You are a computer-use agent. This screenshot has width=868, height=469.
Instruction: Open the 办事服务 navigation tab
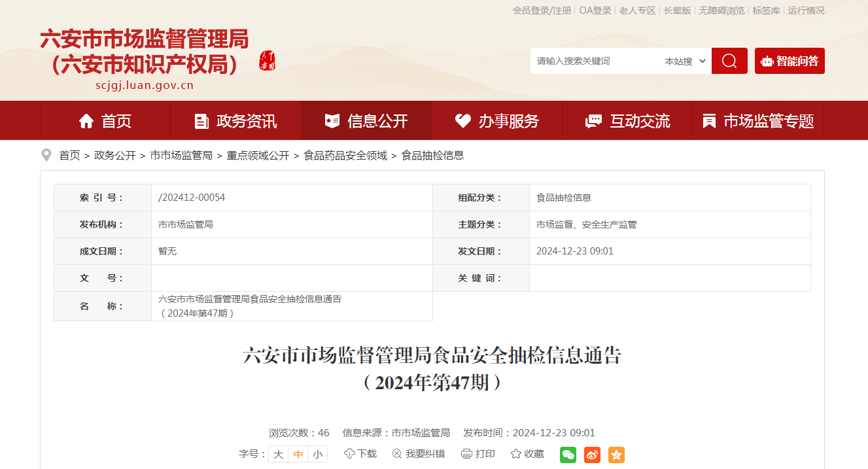coord(497,120)
